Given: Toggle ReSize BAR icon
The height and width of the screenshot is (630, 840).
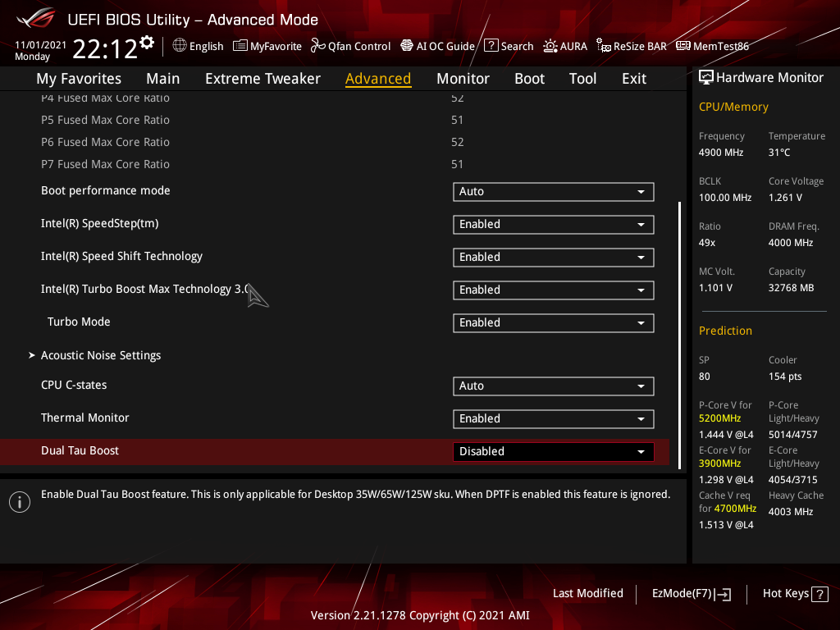Looking at the screenshot, I should tap(604, 46).
